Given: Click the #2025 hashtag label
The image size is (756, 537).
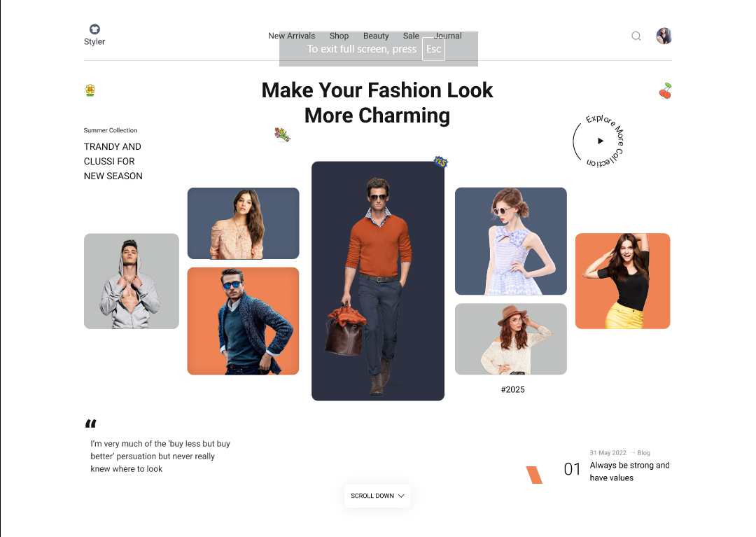Looking at the screenshot, I should 513,389.
